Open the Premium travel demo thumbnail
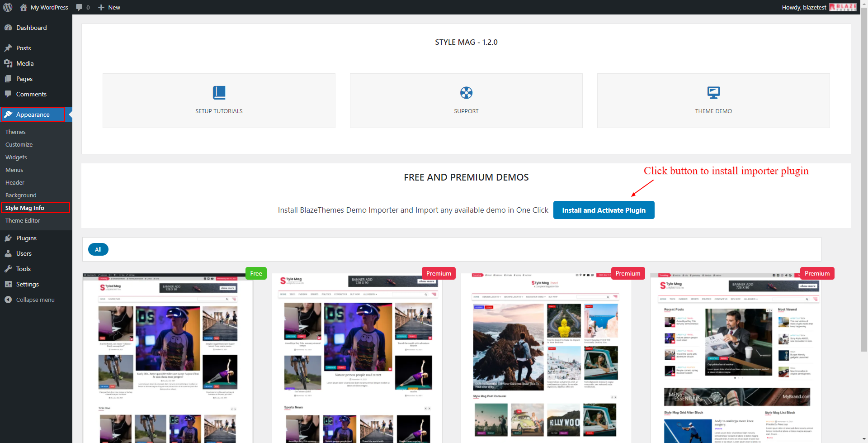This screenshot has height=443, width=868. 546,357
